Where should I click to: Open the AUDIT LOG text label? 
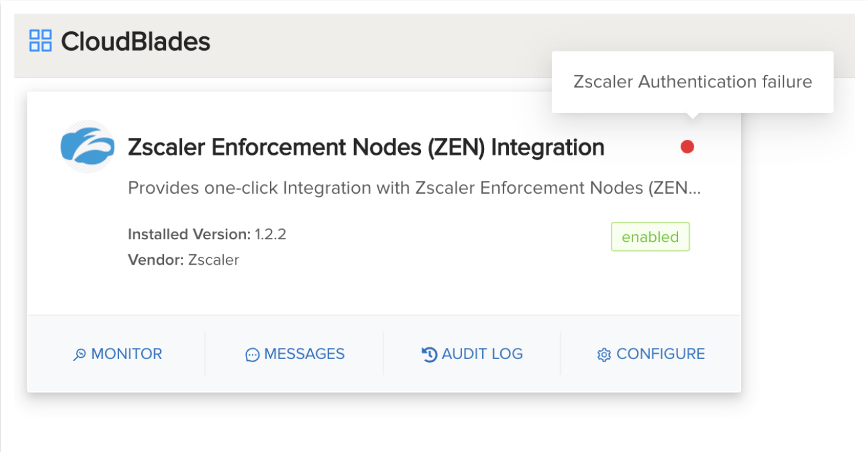click(x=482, y=354)
